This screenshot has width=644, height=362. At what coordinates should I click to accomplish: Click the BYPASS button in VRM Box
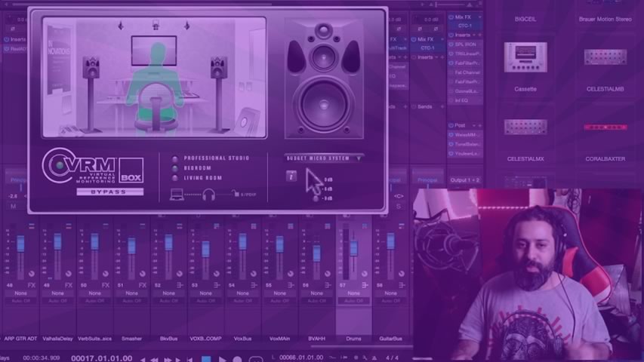[x=110, y=192]
